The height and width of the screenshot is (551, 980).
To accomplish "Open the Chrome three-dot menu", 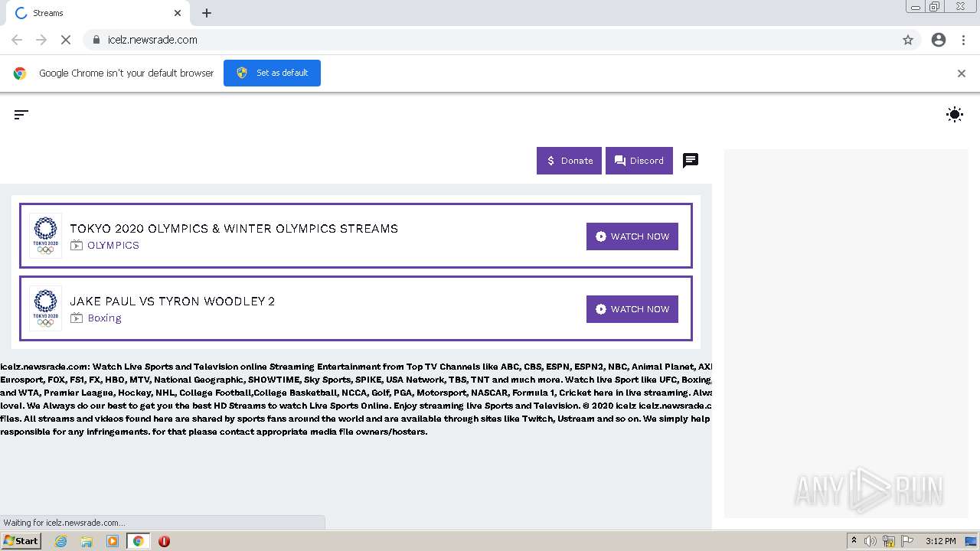I will point(963,40).
